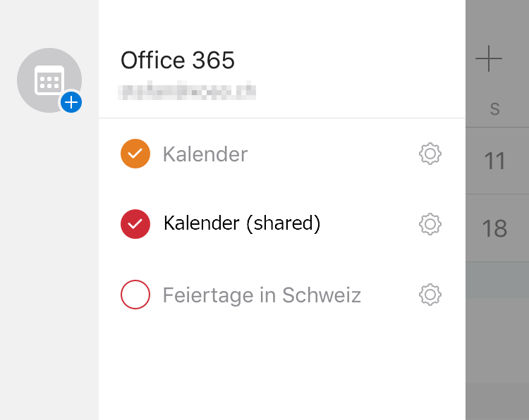Enable the Feiertage in Schweiz circle

pos(135,295)
